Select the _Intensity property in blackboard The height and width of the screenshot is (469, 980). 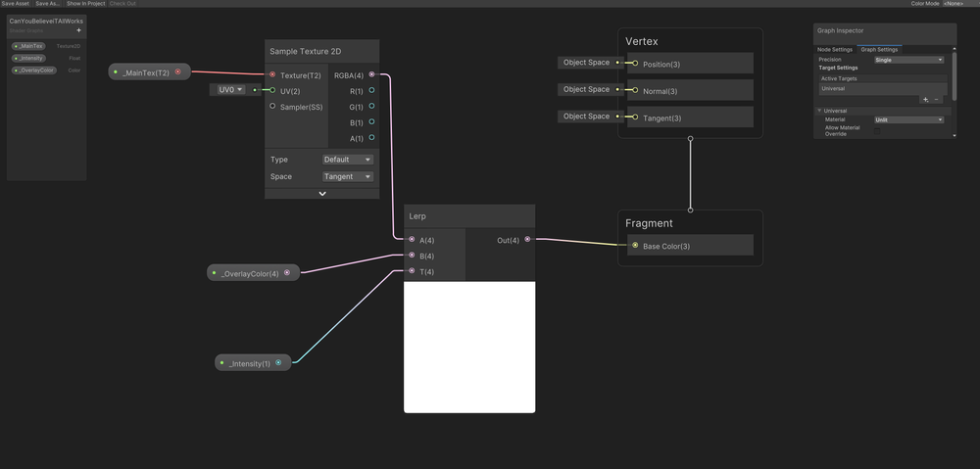[28, 58]
